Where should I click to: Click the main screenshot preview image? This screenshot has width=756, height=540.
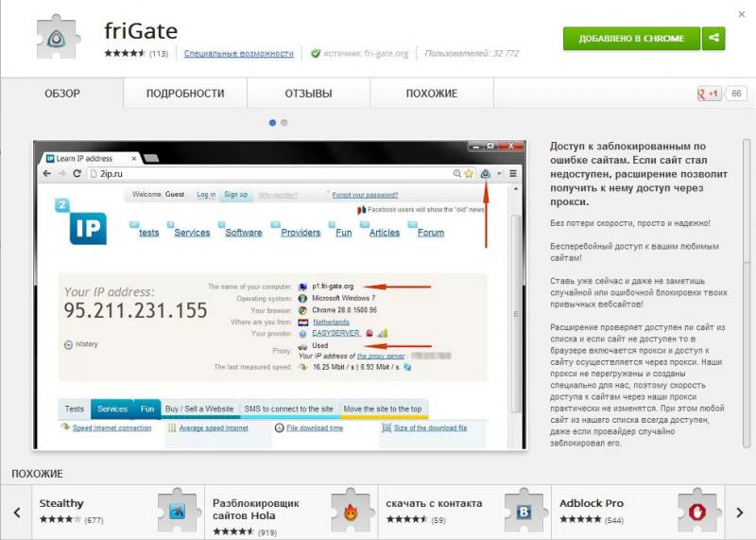[x=280, y=295]
